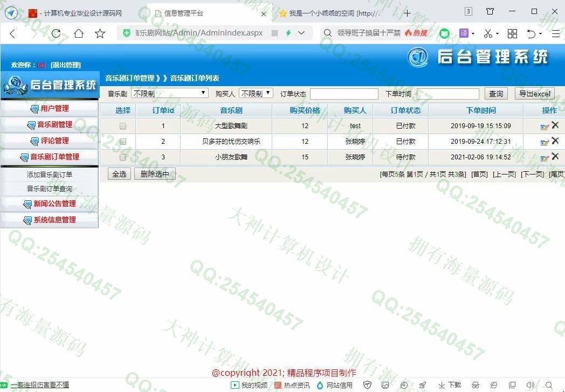This screenshot has height=392, width=565.
Task: Open 音乐剧订单查询 submenu item
Action: pos(50,188)
